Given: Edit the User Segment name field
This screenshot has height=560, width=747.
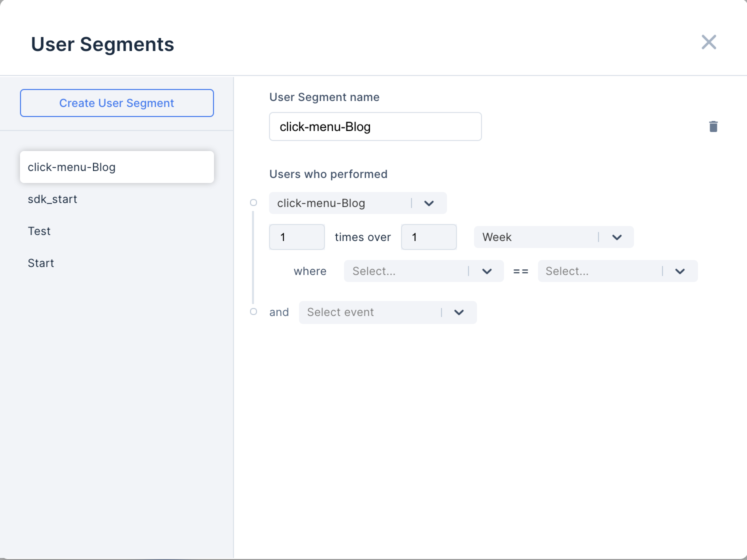Looking at the screenshot, I should click(x=375, y=126).
